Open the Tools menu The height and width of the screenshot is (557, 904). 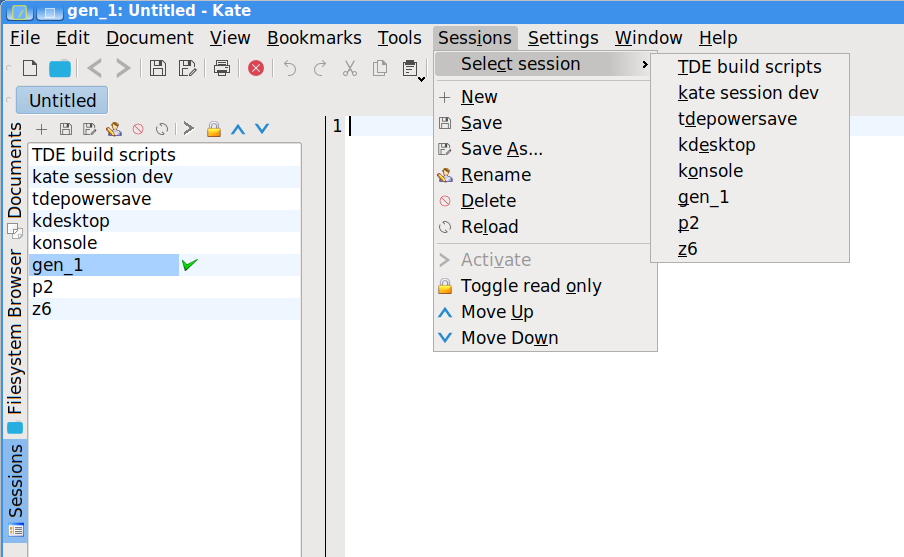(x=400, y=38)
